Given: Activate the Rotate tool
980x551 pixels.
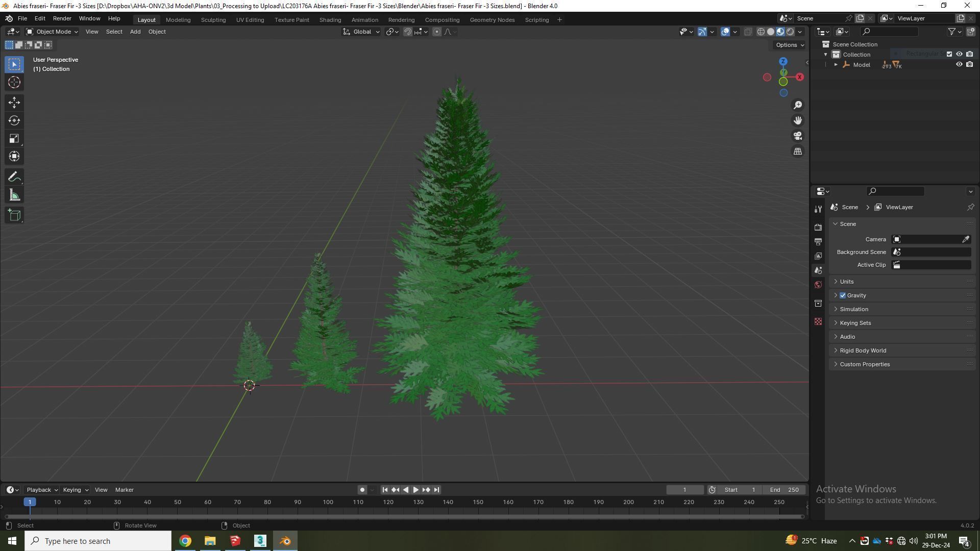Looking at the screenshot, I should (x=14, y=120).
